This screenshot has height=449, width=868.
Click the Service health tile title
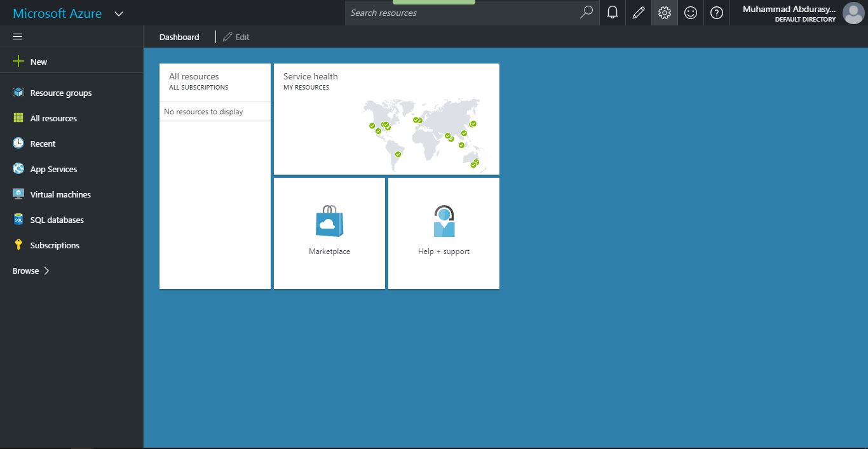pyautogui.click(x=311, y=76)
